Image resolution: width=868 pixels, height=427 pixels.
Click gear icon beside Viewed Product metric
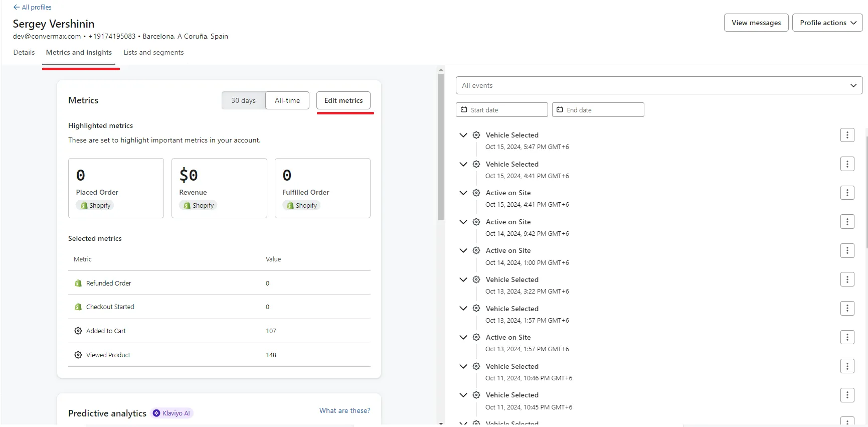(x=78, y=355)
